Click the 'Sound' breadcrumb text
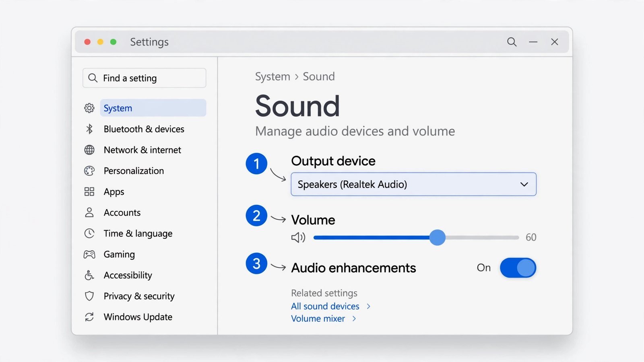Screen dimensions: 644x362 pos(319,76)
